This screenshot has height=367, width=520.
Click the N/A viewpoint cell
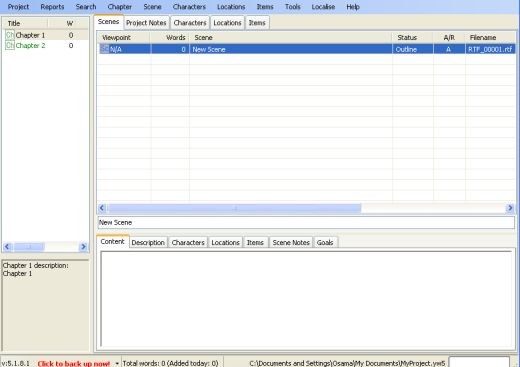point(124,49)
